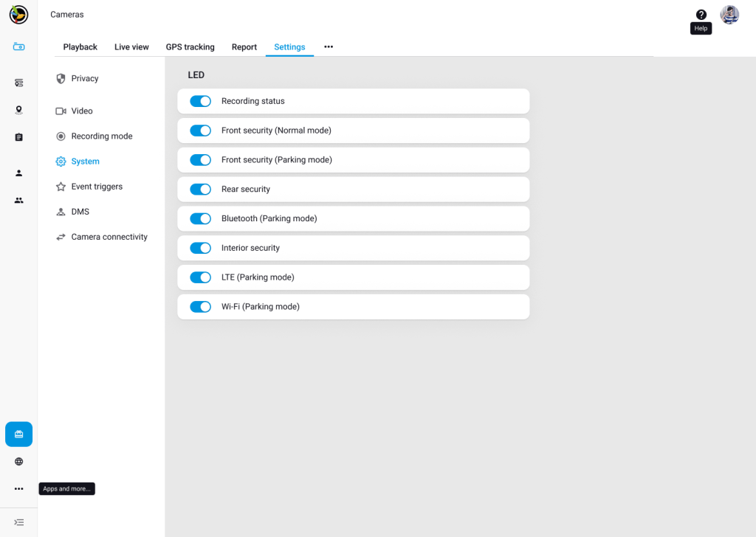The image size is (756, 537).
Task: Turn off the Rear security toggle
Action: tap(200, 189)
